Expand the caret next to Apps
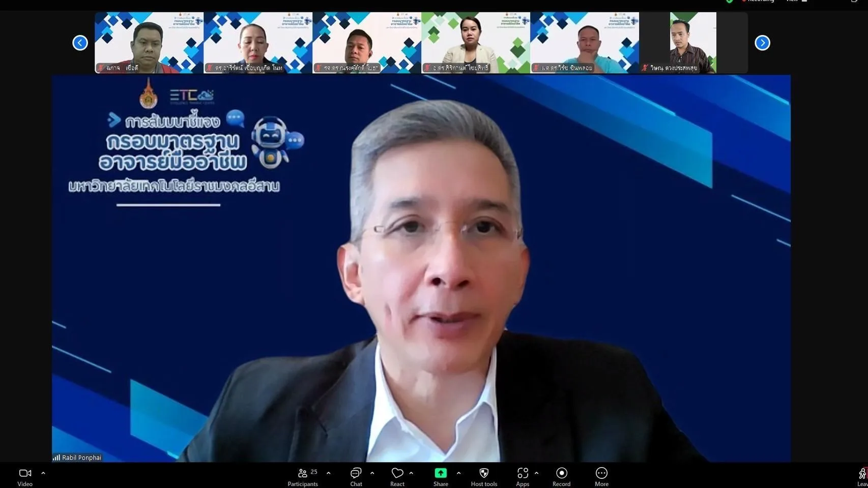 click(x=536, y=473)
